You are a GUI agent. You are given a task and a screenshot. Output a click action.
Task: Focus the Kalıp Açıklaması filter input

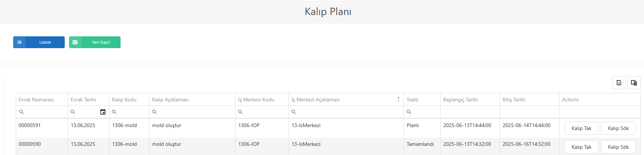[x=192, y=112]
